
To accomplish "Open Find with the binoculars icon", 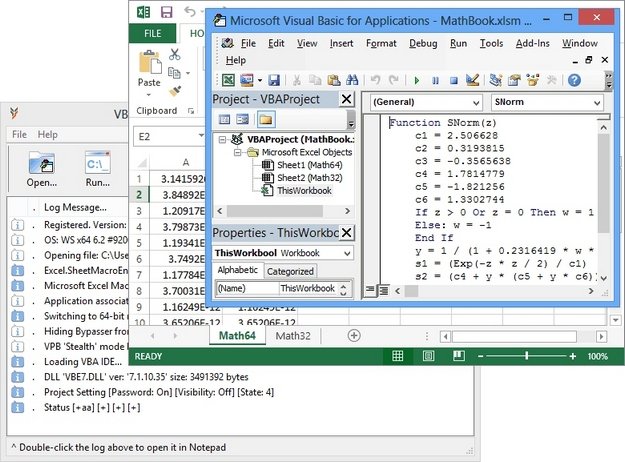I will [x=352, y=80].
